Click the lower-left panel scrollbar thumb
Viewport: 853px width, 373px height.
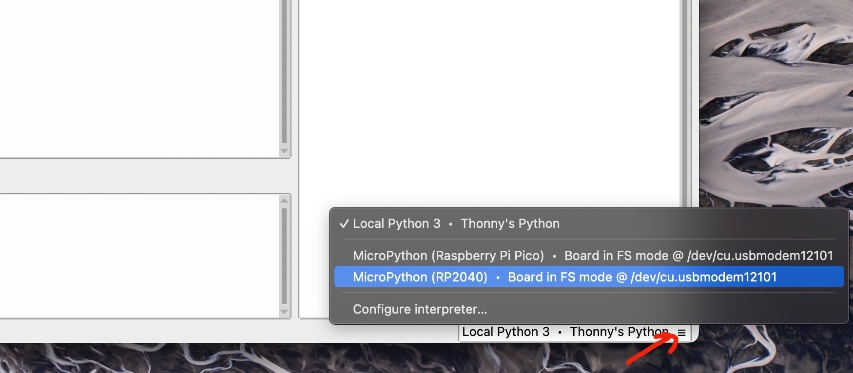click(x=285, y=256)
